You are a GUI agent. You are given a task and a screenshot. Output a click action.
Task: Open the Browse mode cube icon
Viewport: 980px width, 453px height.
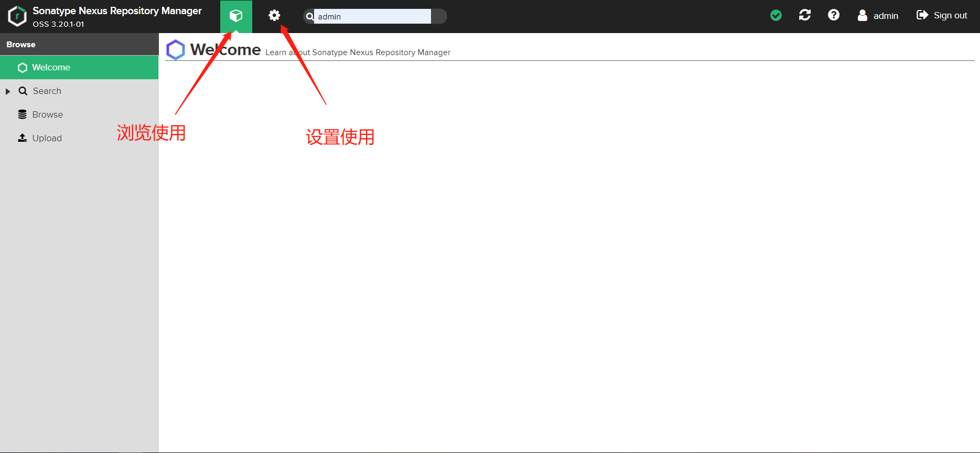(x=236, y=16)
